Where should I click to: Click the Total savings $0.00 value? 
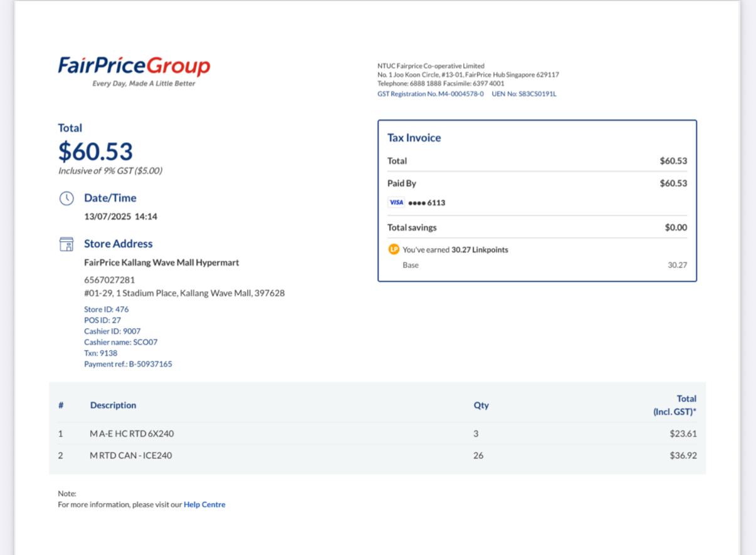click(676, 227)
